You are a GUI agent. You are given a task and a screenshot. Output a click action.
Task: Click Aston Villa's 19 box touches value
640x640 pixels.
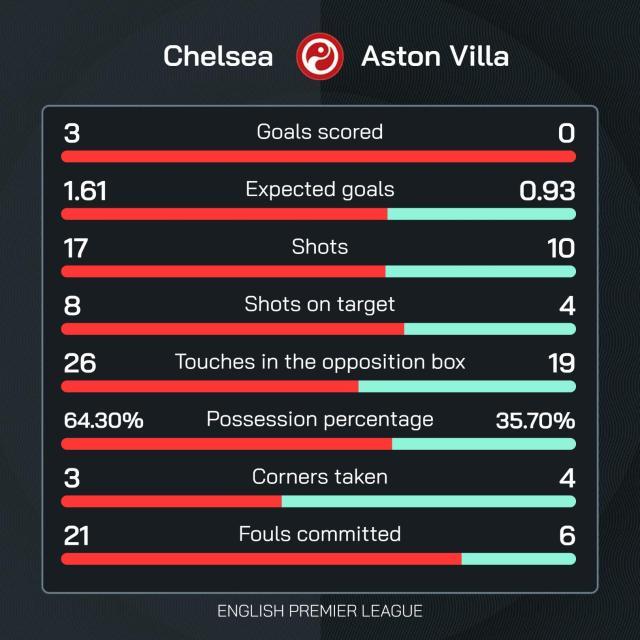click(x=561, y=362)
